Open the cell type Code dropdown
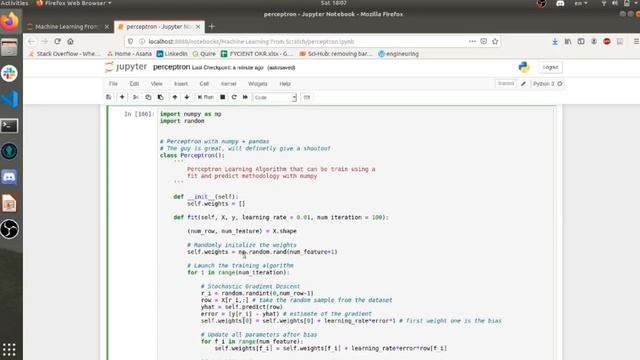640x360 pixels. coord(274,98)
